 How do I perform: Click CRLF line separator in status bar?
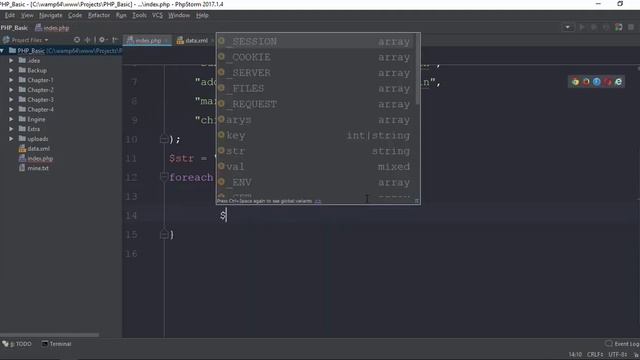coord(595,355)
